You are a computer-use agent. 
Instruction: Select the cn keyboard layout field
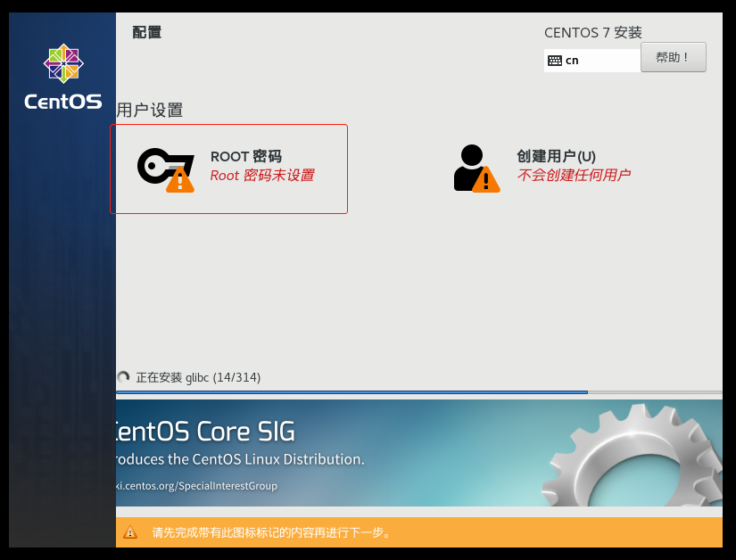click(592, 61)
